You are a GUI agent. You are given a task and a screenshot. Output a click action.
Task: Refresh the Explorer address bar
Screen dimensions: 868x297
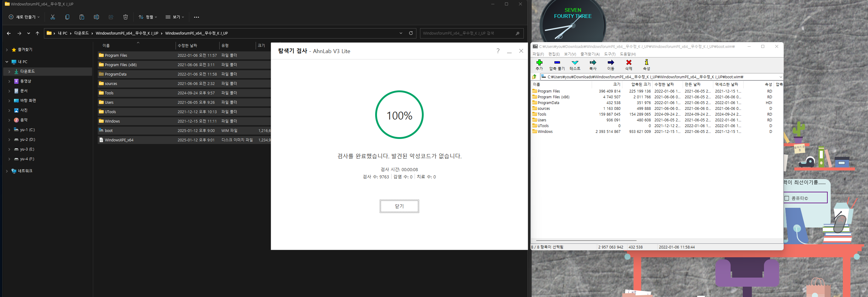411,33
